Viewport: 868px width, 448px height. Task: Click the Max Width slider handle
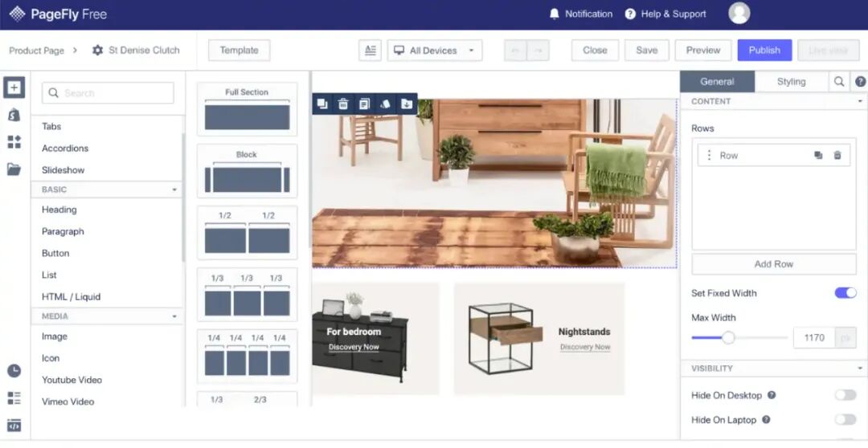pos(728,338)
